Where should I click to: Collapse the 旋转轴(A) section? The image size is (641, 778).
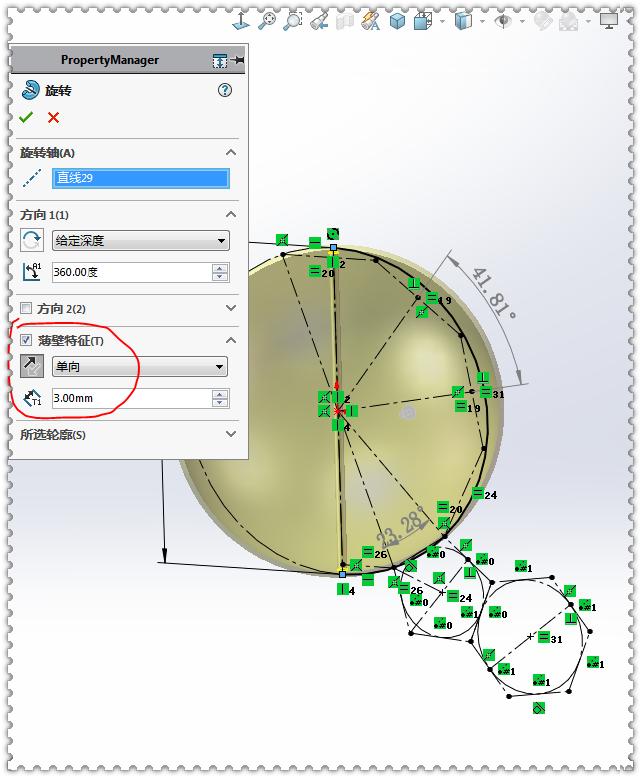[231, 152]
